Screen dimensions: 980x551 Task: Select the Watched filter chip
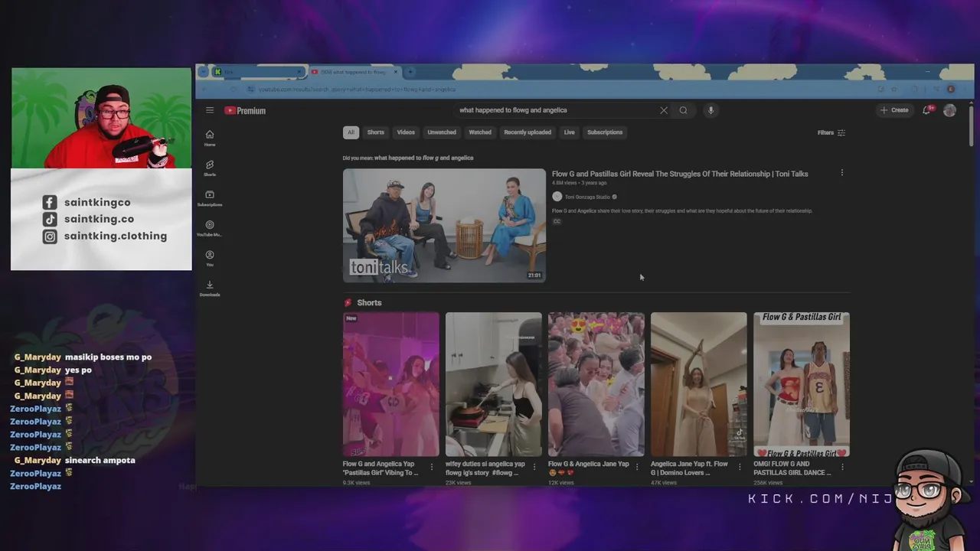[480, 132]
